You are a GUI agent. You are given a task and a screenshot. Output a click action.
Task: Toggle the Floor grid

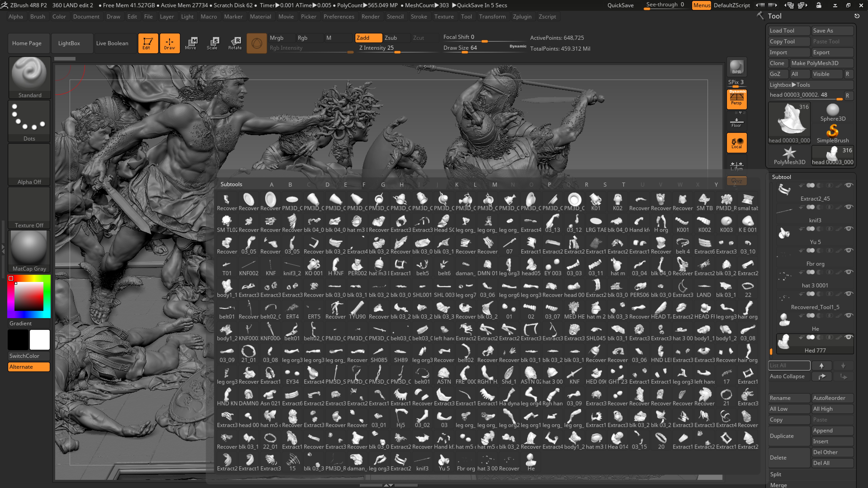pyautogui.click(x=737, y=121)
